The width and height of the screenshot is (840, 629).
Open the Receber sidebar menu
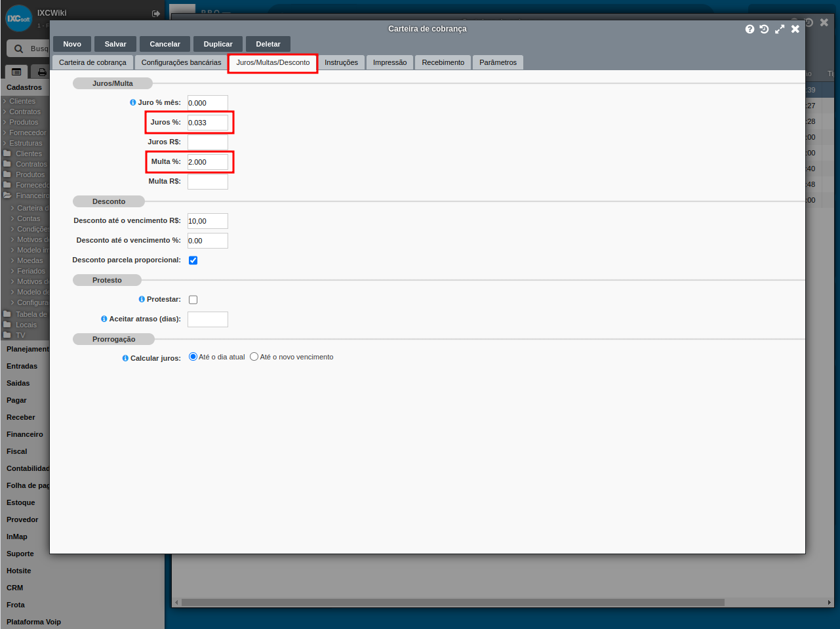(x=21, y=417)
